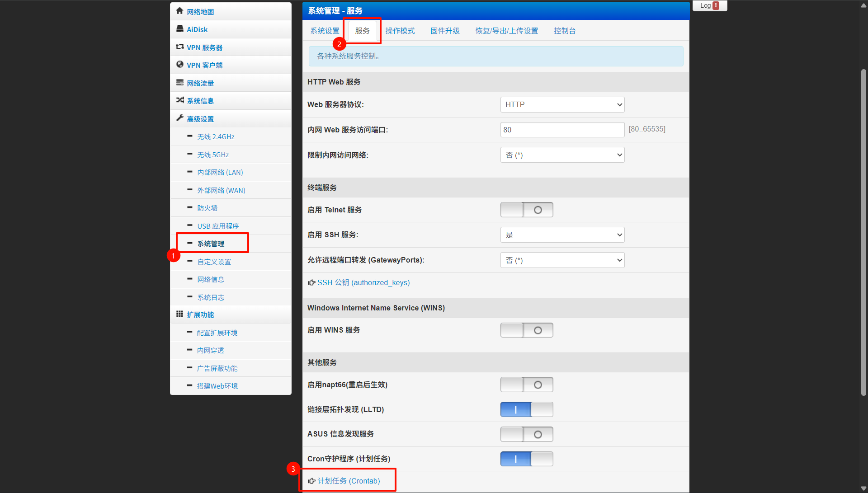Open the 计划任务 (Crontab) link
The image size is (868, 493).
[x=348, y=481]
